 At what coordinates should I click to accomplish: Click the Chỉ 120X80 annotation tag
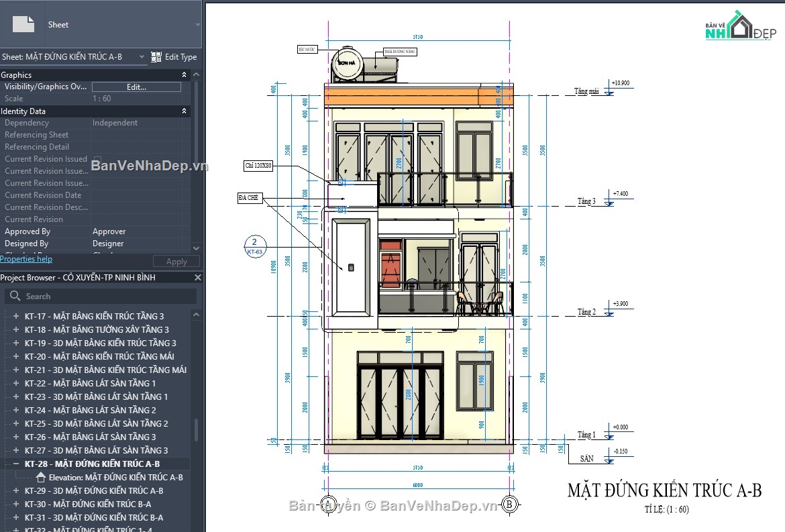(258, 165)
